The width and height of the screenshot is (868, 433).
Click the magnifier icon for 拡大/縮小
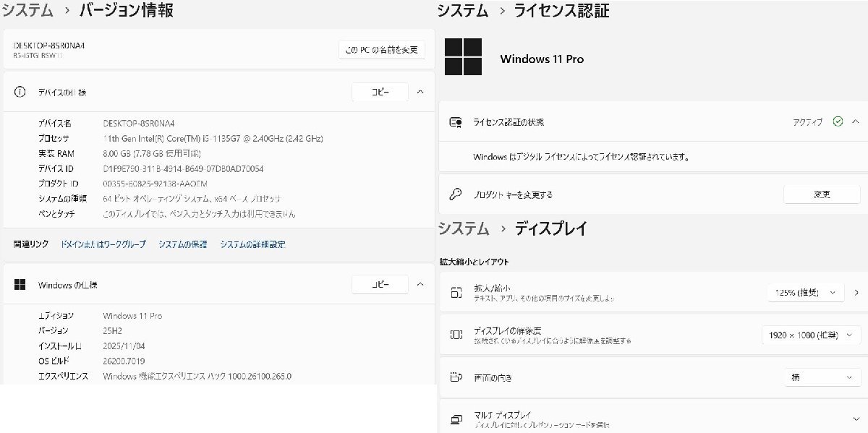(x=456, y=294)
